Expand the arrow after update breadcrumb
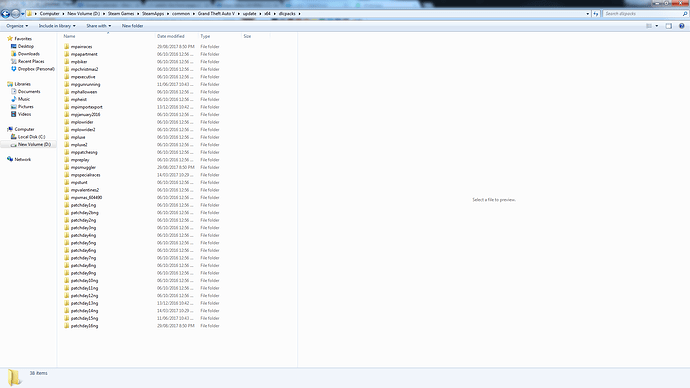 coord(260,14)
